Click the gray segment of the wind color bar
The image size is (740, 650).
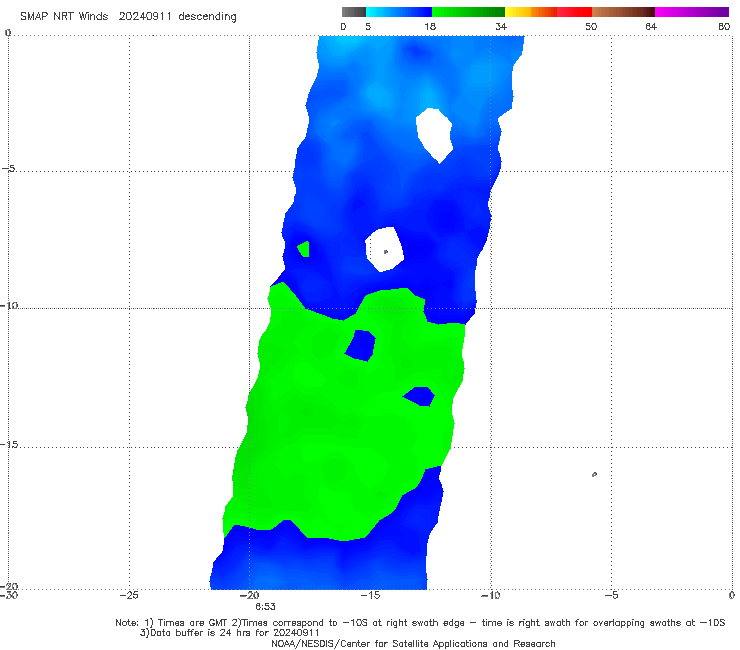coord(353,12)
